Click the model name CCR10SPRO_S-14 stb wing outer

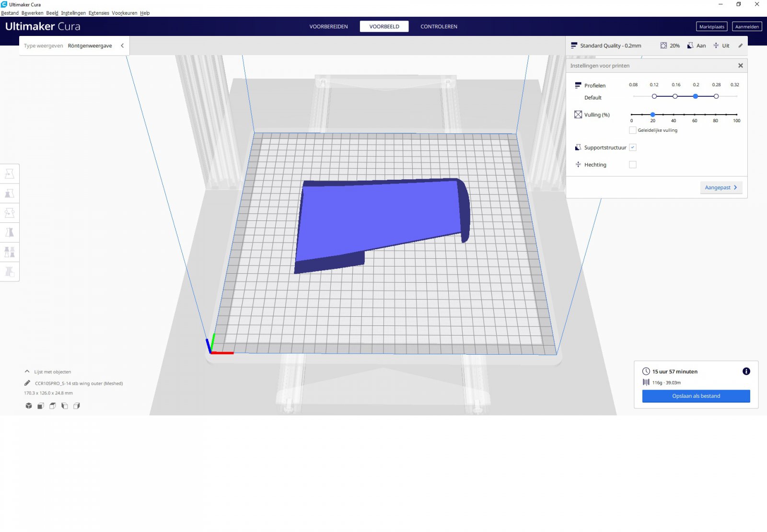pos(79,383)
